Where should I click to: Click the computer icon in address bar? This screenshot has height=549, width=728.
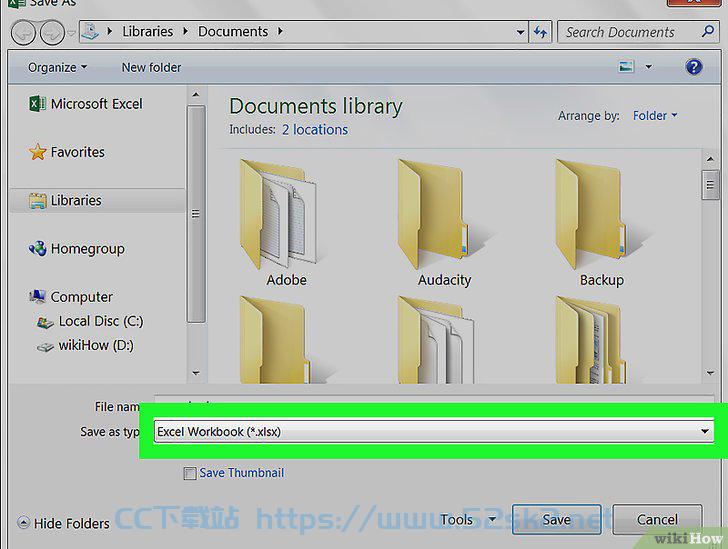point(90,32)
